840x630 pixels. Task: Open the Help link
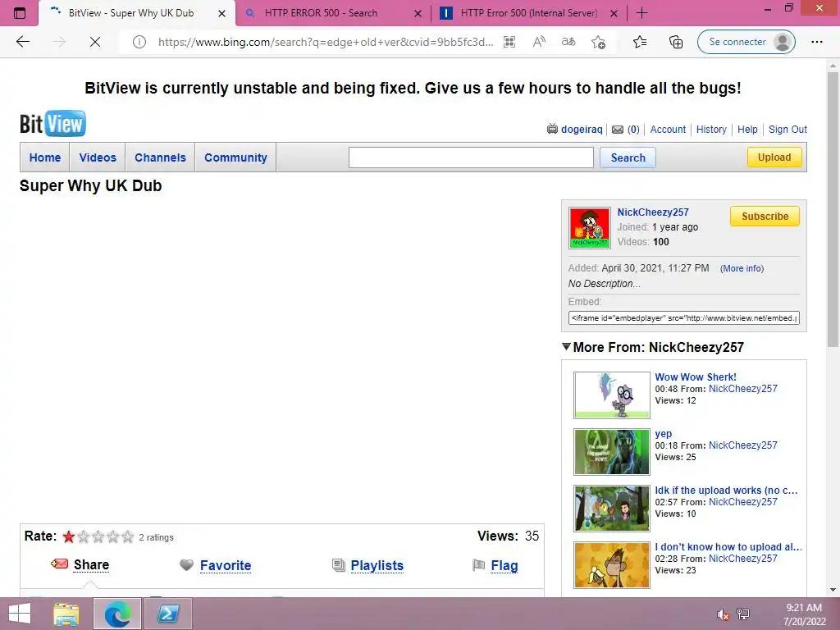click(x=747, y=129)
